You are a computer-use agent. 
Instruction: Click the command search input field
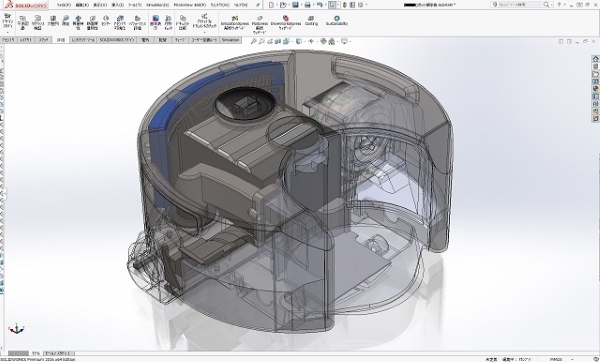520,5
